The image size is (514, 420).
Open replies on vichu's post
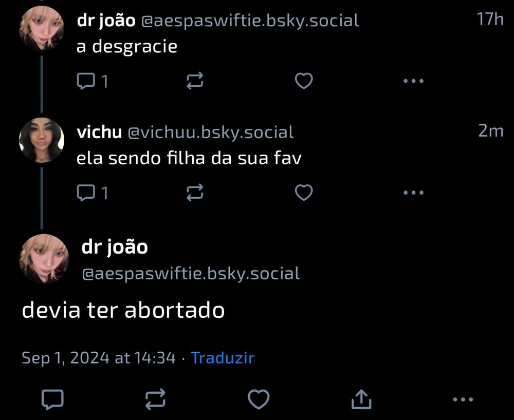point(92,193)
